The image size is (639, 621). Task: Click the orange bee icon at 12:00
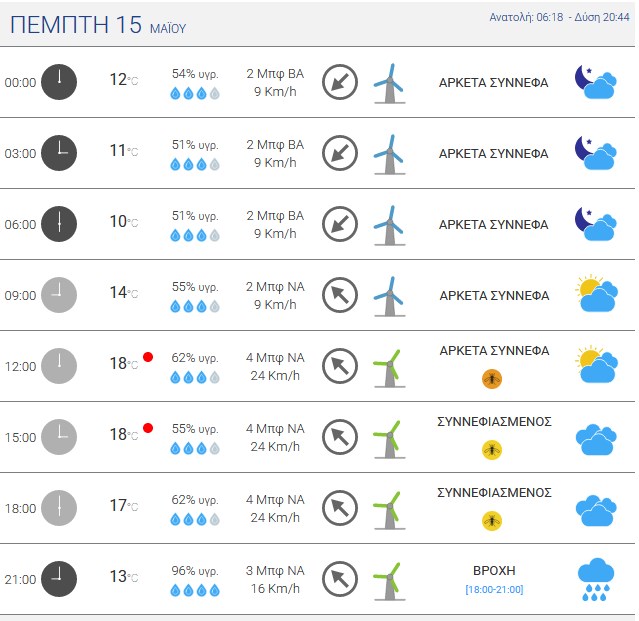[x=492, y=379]
